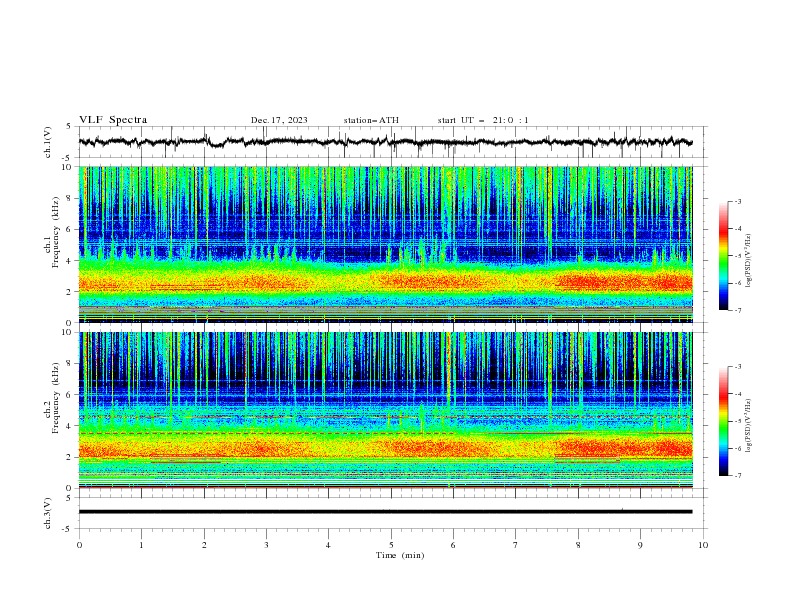Click the time axis tick labeled 5
792x612 pixels.
(391, 545)
